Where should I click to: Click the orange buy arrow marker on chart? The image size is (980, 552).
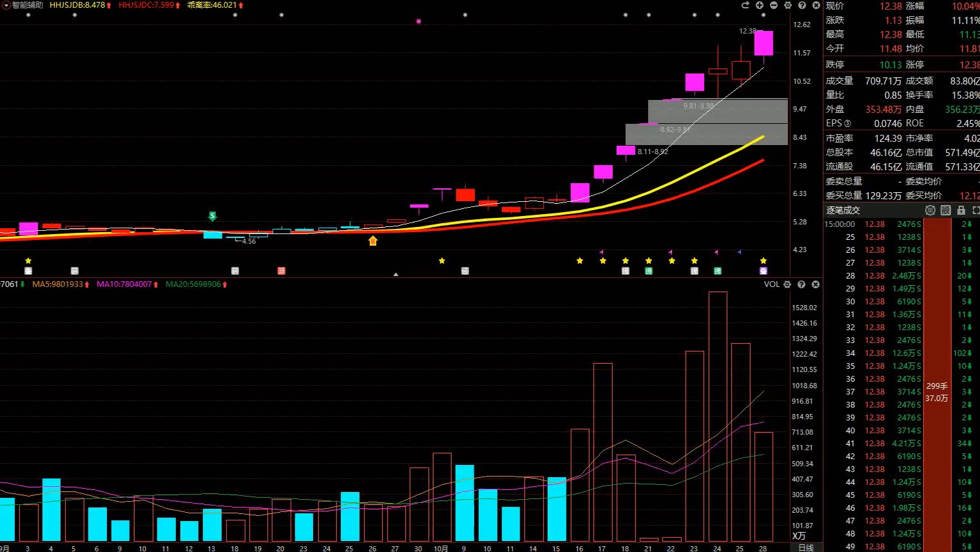coord(372,241)
